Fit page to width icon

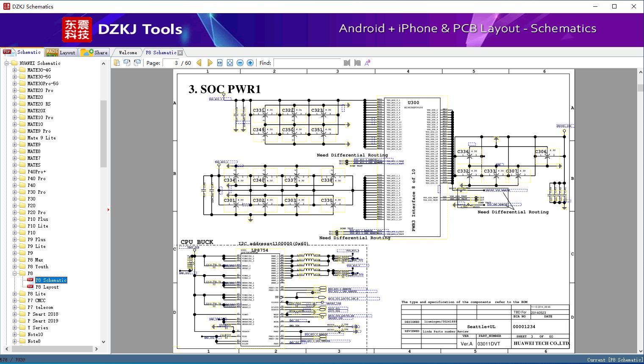coord(220,63)
